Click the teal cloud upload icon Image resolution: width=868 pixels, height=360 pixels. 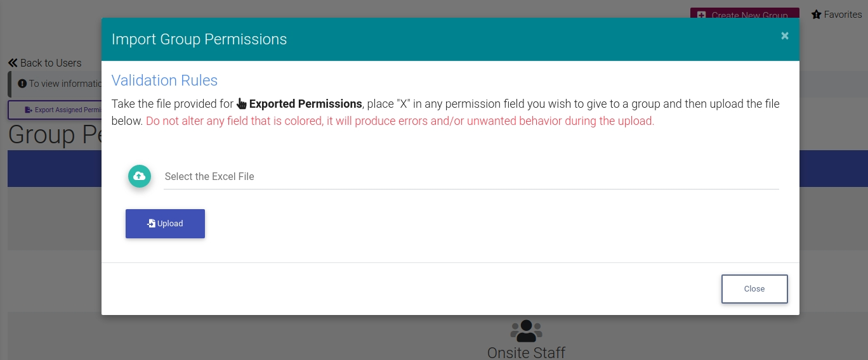(139, 176)
